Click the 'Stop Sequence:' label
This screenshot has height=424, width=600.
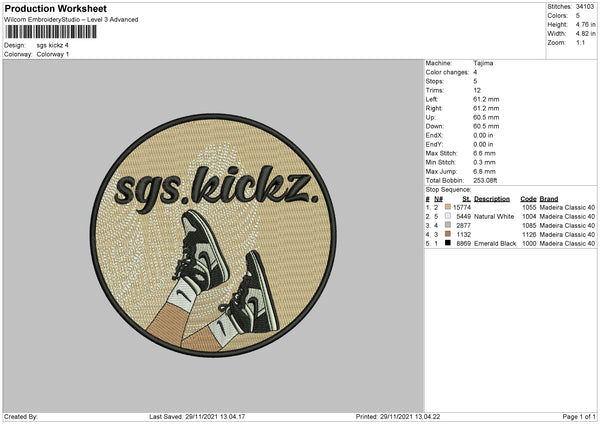tap(448, 190)
